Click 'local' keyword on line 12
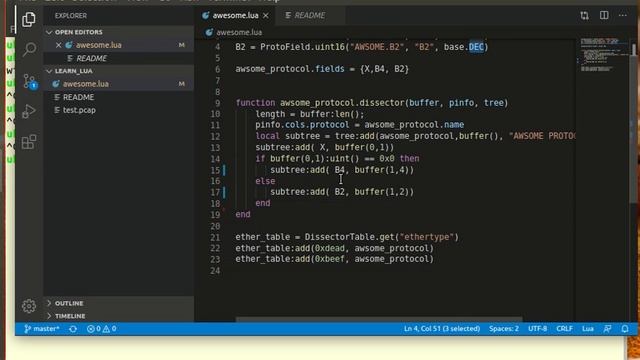Viewport: 640px width, 360px height. [x=267, y=136]
